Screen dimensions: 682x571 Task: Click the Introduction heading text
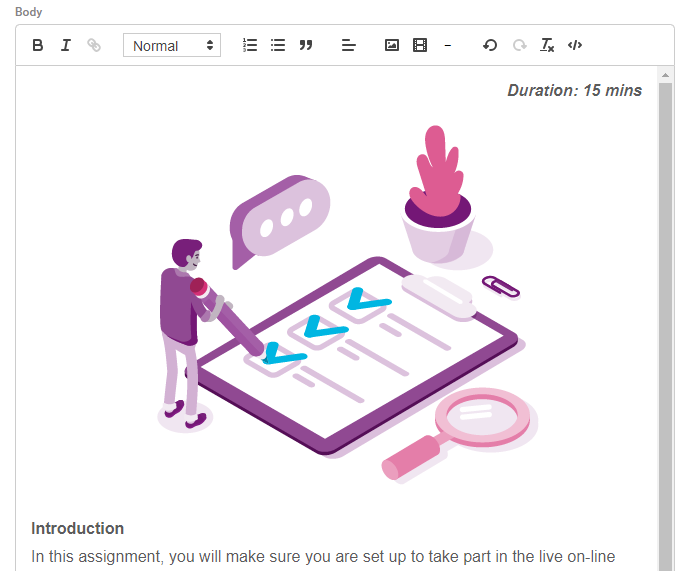tap(78, 528)
